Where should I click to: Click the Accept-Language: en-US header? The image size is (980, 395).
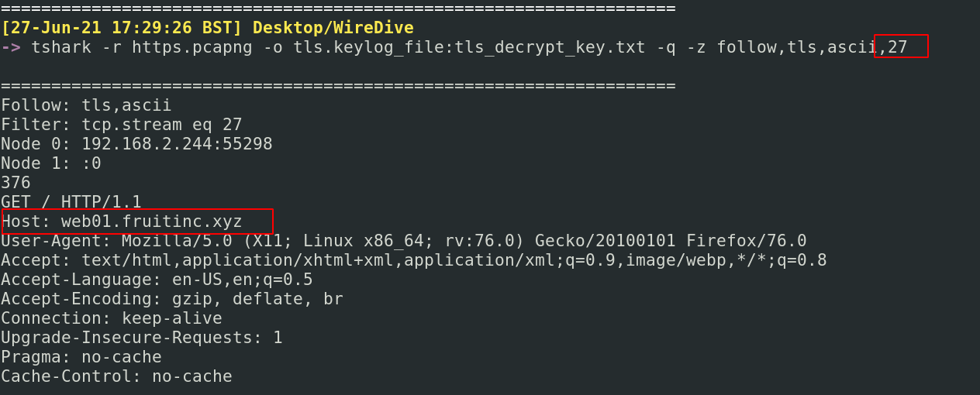(157, 280)
